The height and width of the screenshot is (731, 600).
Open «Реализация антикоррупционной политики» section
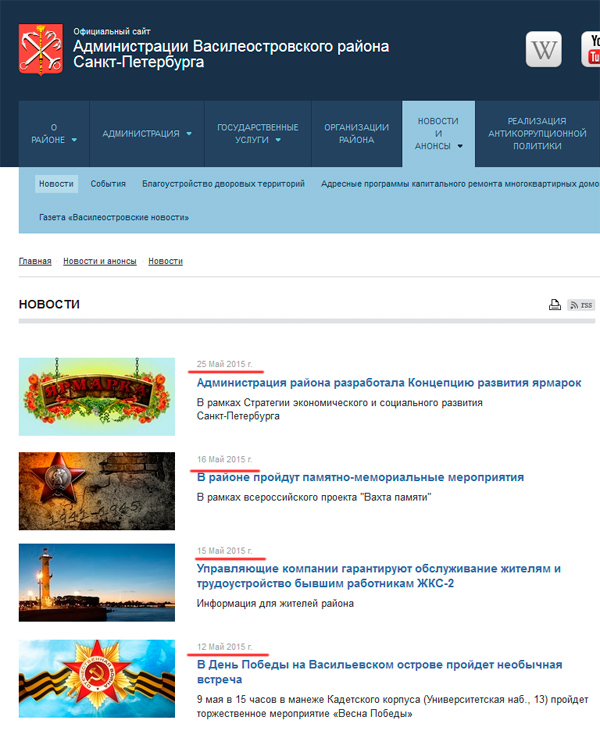point(536,134)
